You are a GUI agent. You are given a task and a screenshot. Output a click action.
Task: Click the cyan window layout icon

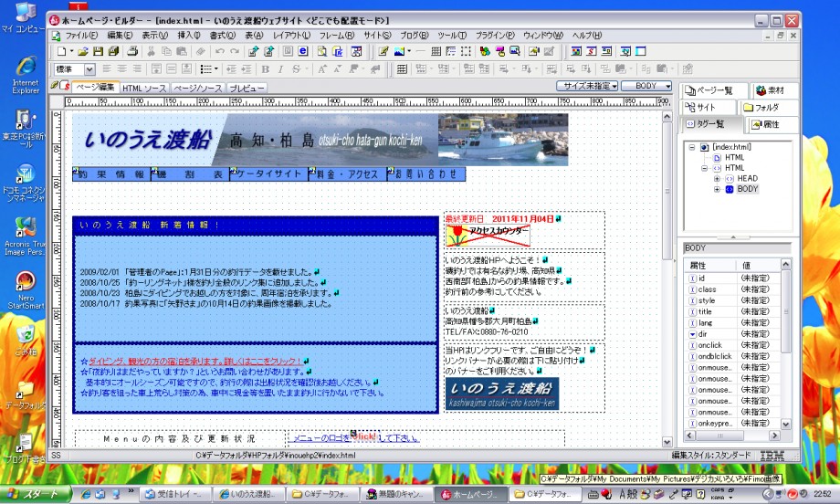pos(641,51)
